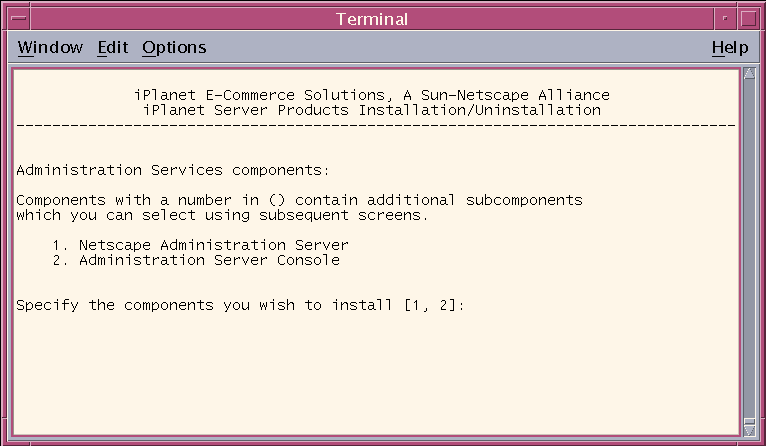
Task: Maximize the Terminal window
Action: point(748,19)
